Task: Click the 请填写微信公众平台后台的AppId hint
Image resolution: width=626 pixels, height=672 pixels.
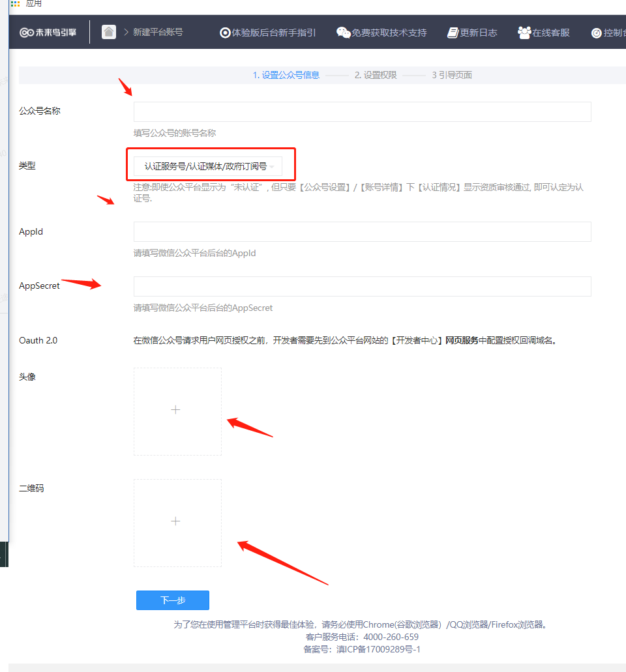Action: 195,254
